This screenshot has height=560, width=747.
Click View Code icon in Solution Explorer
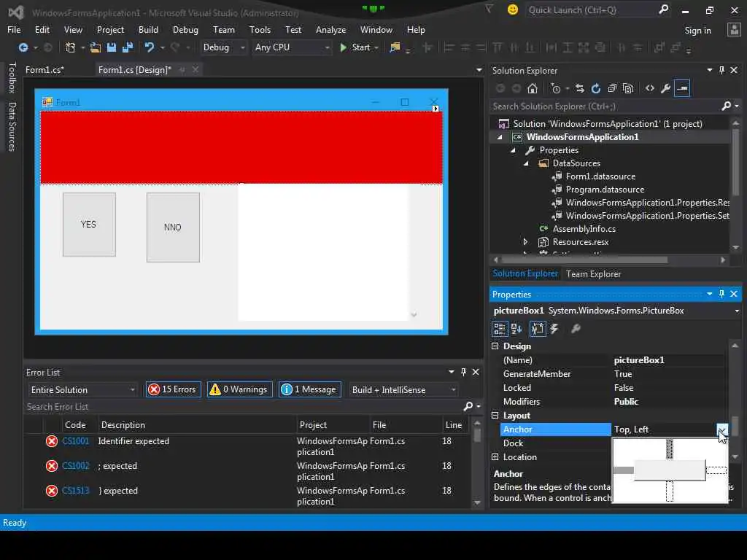point(650,88)
